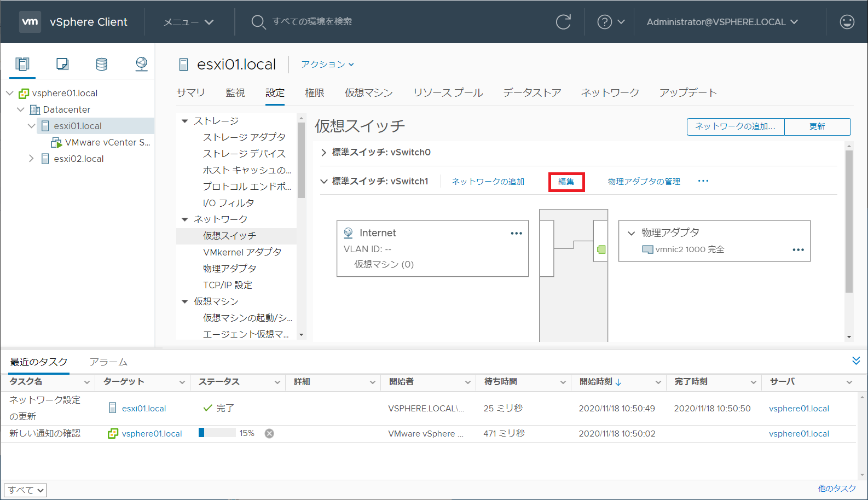Select VMkernel アダプタ in settings list
This screenshot has width=868, height=500.
coord(242,252)
